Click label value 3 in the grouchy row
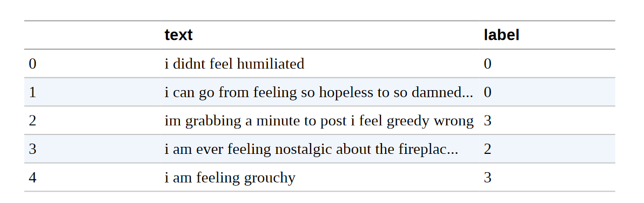 click(x=487, y=178)
